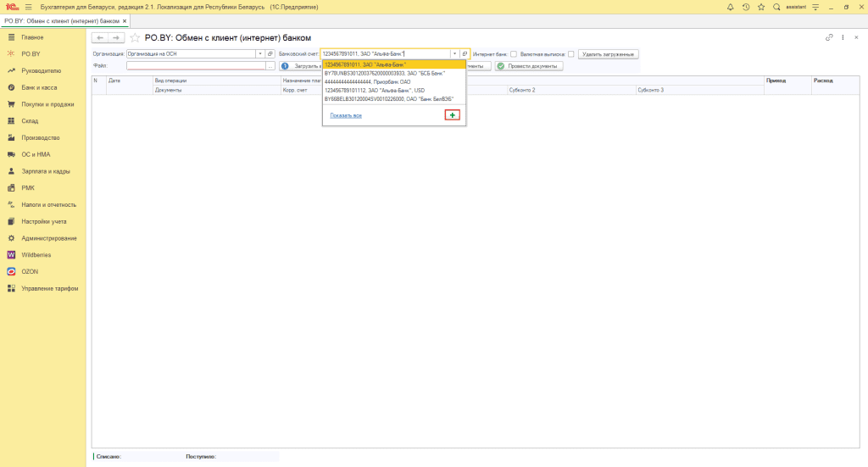
Task: Click the Показать все link
Action: coord(346,115)
